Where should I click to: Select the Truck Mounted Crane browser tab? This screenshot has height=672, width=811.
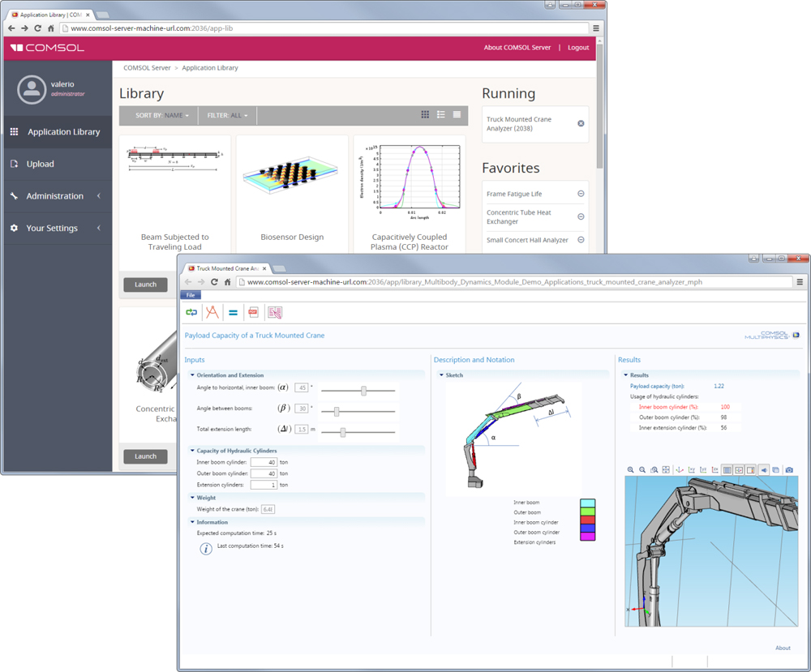tap(228, 268)
